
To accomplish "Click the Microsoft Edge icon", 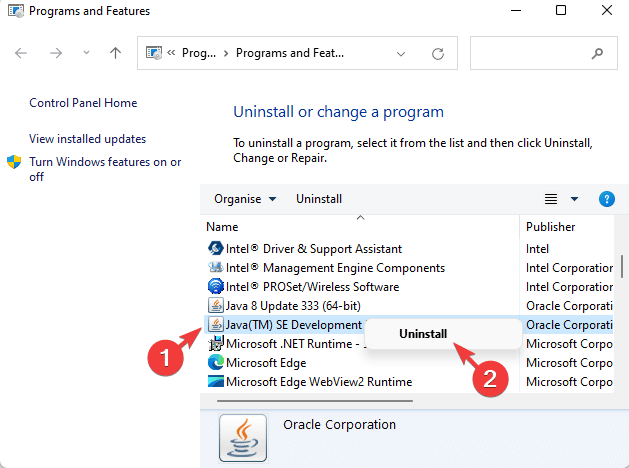I will pos(215,363).
